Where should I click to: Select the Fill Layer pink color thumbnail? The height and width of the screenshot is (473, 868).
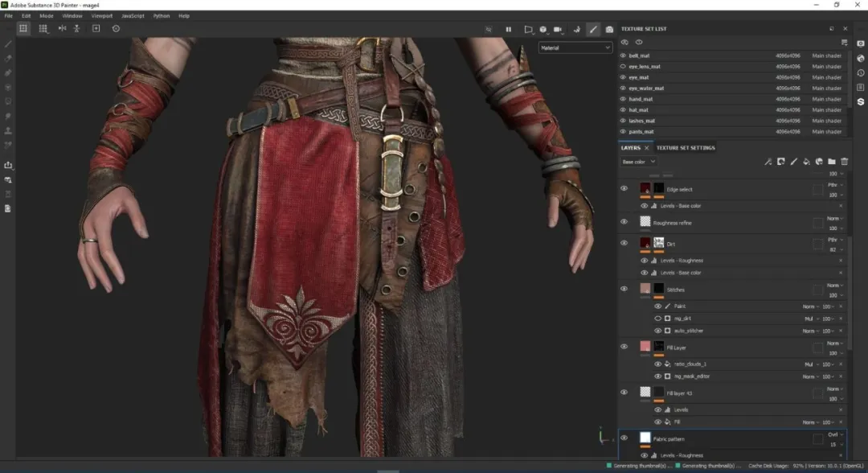click(645, 347)
